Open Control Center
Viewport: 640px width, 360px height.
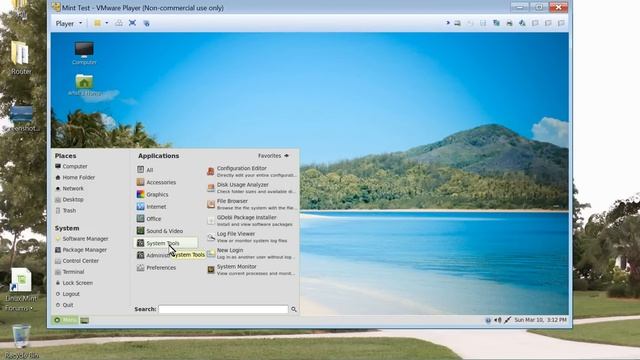[x=77, y=261]
